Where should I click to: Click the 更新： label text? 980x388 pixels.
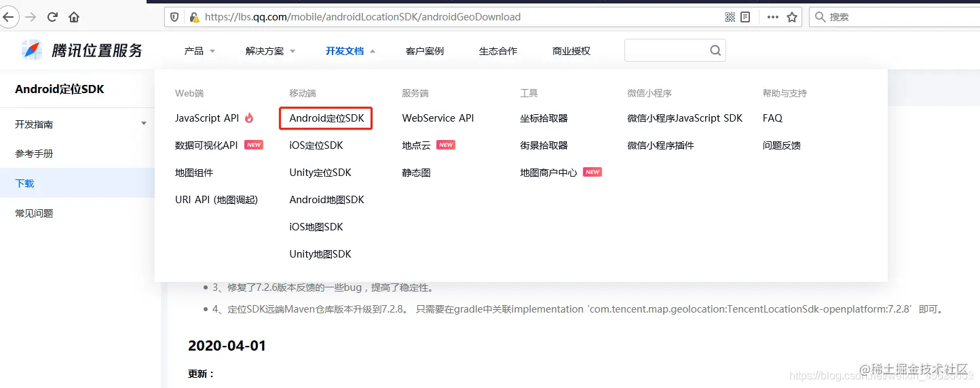[x=202, y=374]
